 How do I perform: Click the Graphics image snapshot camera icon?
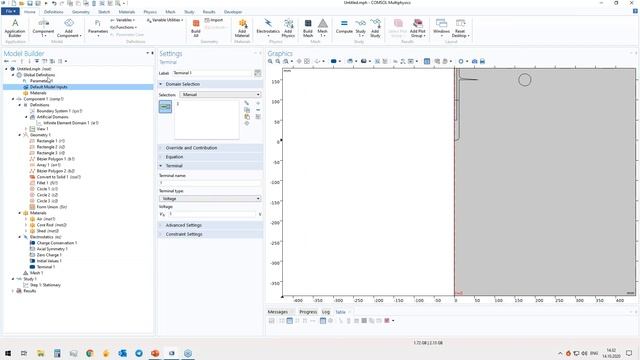474,61
